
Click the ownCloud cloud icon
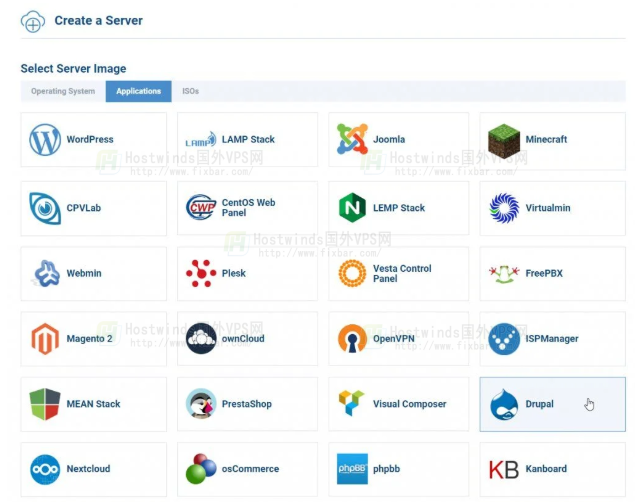pyautogui.click(x=201, y=338)
